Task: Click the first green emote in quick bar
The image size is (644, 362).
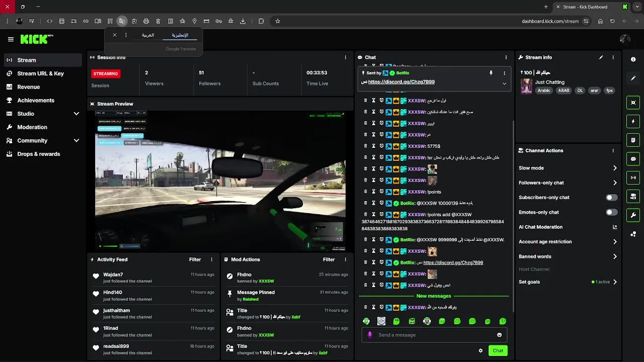Action: (366, 321)
